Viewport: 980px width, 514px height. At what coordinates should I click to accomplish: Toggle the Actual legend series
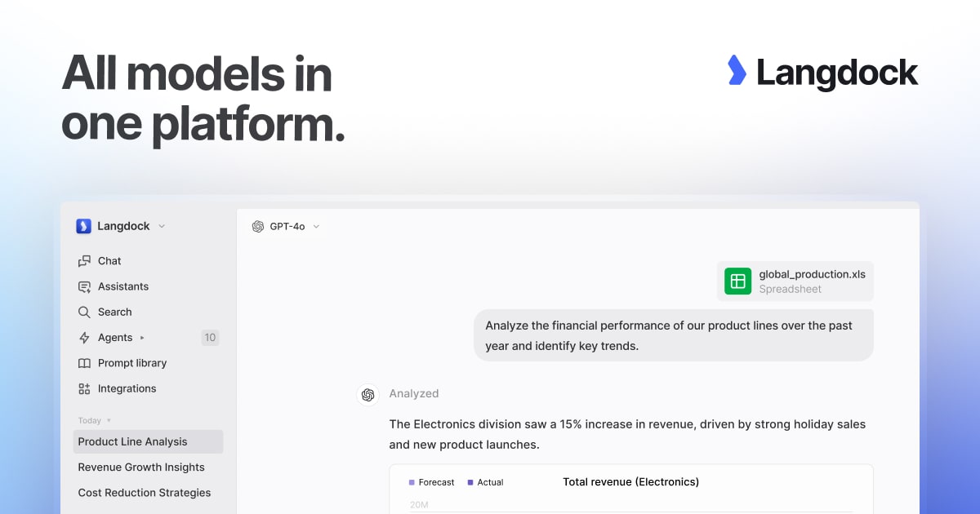point(485,482)
